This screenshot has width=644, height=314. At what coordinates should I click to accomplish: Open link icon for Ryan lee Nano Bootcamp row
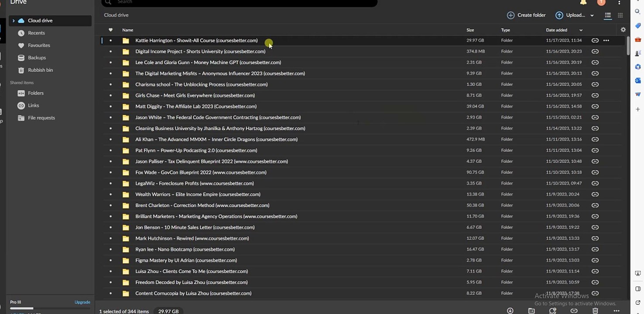pyautogui.click(x=595, y=249)
